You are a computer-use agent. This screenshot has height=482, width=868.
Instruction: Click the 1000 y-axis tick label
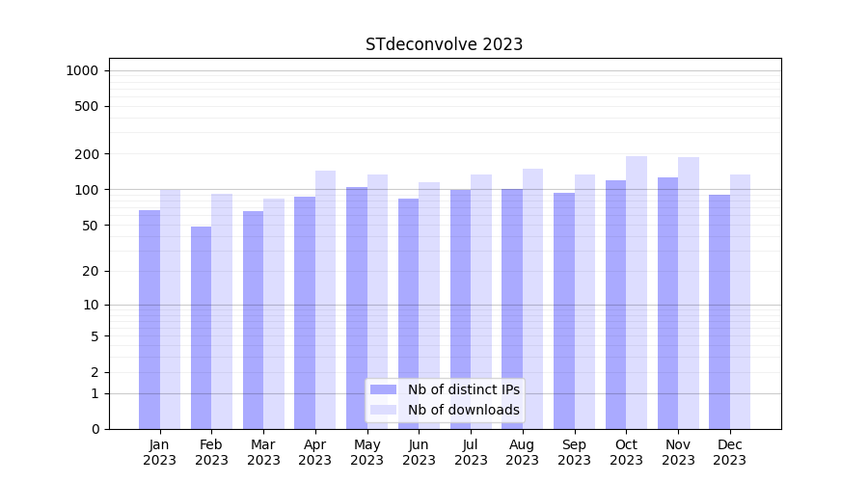(x=81, y=70)
